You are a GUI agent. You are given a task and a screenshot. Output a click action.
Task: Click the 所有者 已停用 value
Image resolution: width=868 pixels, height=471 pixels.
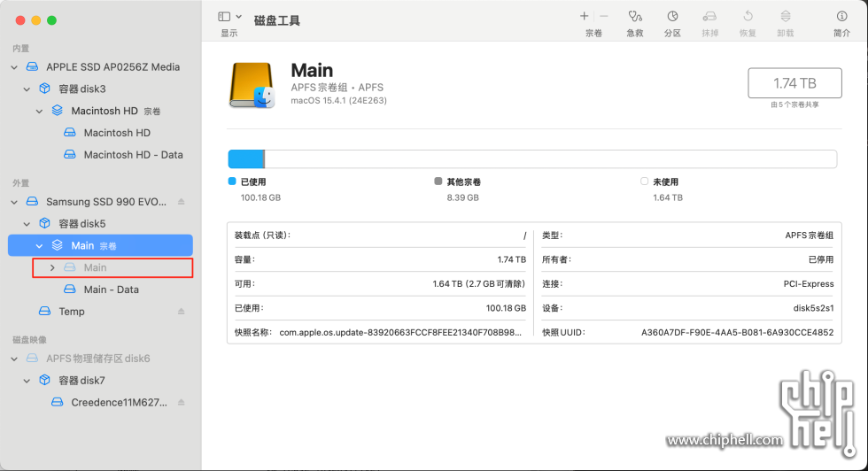point(821,259)
